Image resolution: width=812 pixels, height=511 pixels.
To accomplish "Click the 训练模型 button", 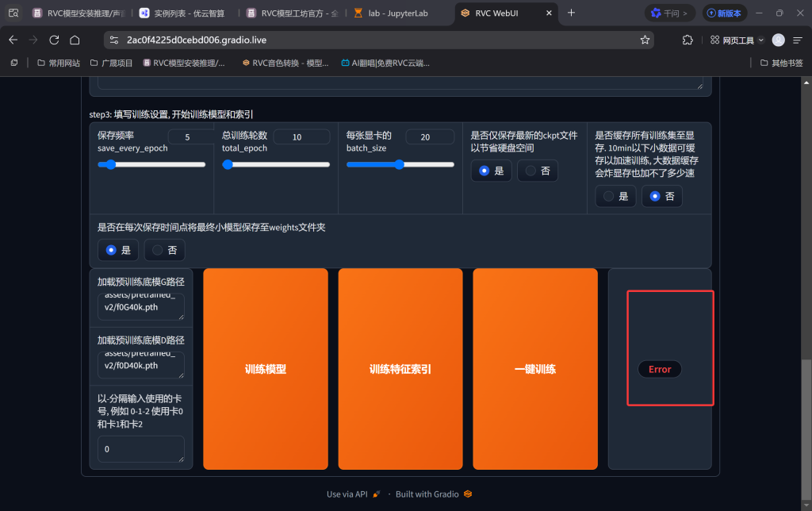I will pyautogui.click(x=265, y=368).
